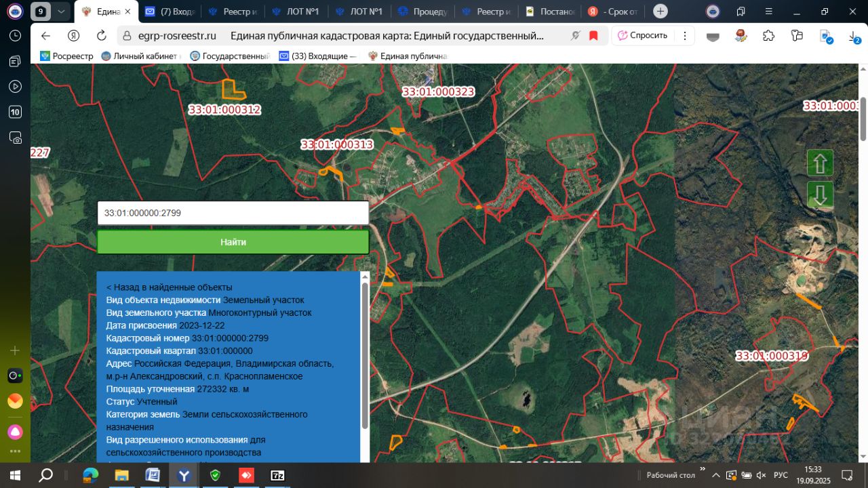This screenshot has height=488, width=868.
Task: Click map label 33:01:000313
Action: coord(337,144)
